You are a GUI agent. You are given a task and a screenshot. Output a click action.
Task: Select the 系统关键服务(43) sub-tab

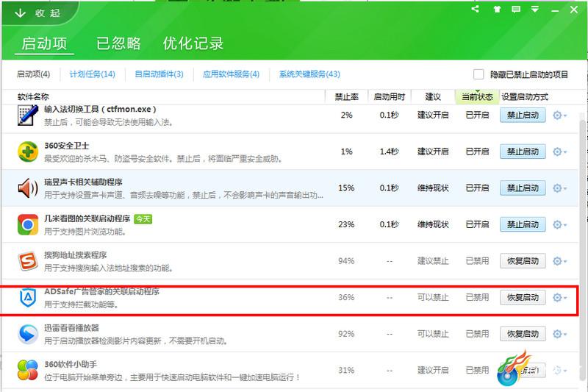[x=309, y=74]
